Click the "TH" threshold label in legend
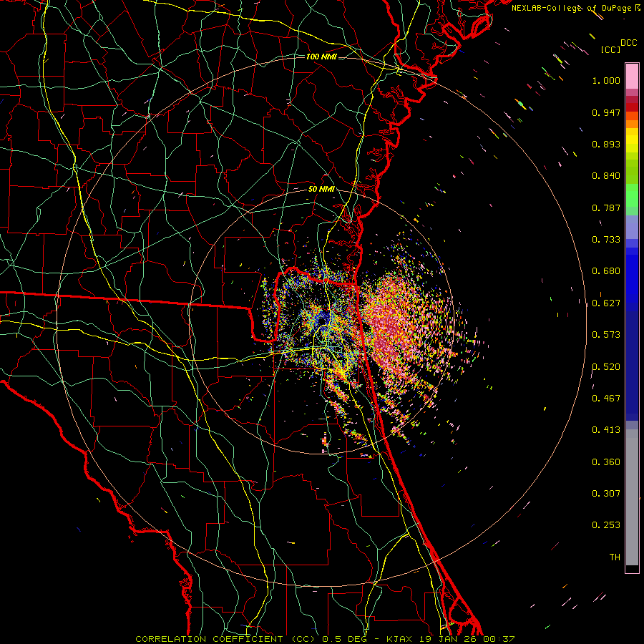This screenshot has width=644, height=644. pyautogui.click(x=615, y=557)
